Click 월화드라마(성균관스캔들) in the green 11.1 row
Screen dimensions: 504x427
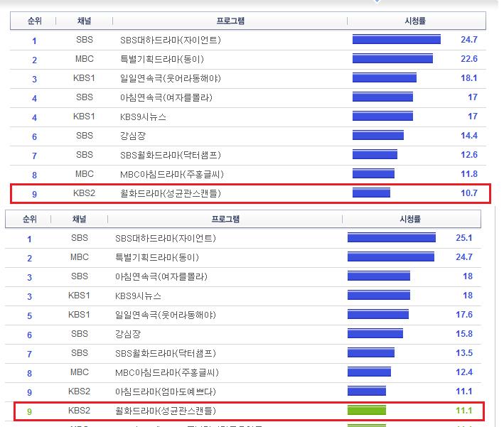pyautogui.click(x=166, y=411)
